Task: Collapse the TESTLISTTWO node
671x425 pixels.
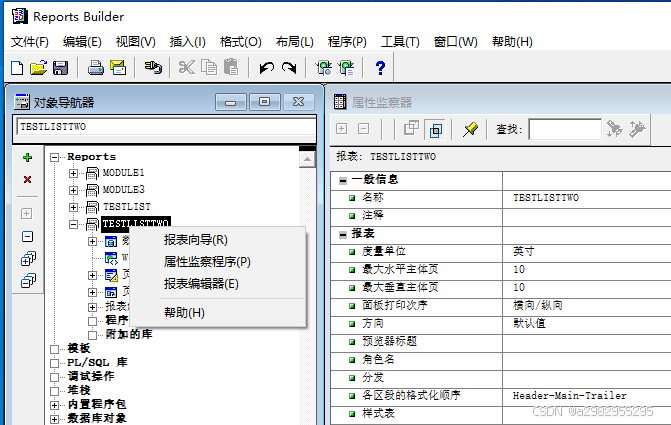Action: [73, 224]
